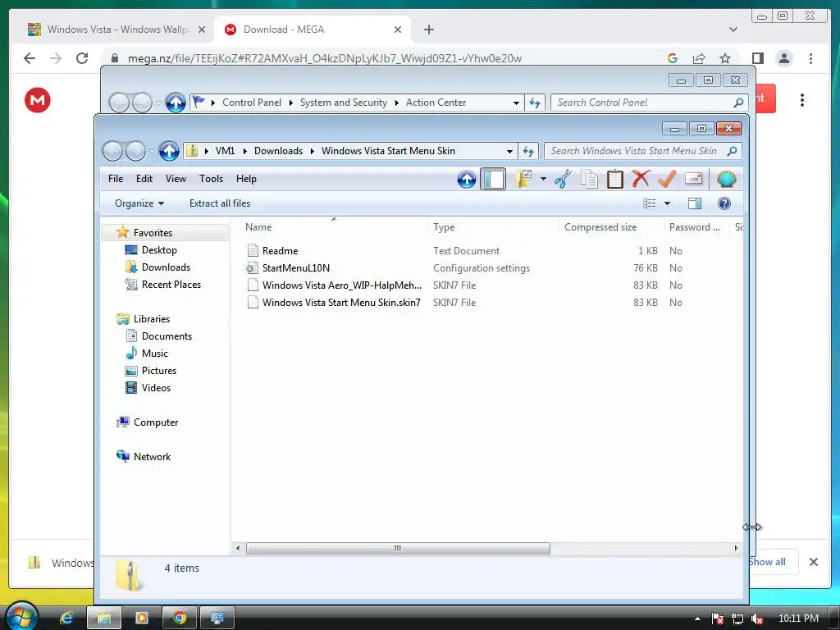Open Internet Explorer from taskbar
Viewport: 840px width, 630px height.
tap(66, 619)
